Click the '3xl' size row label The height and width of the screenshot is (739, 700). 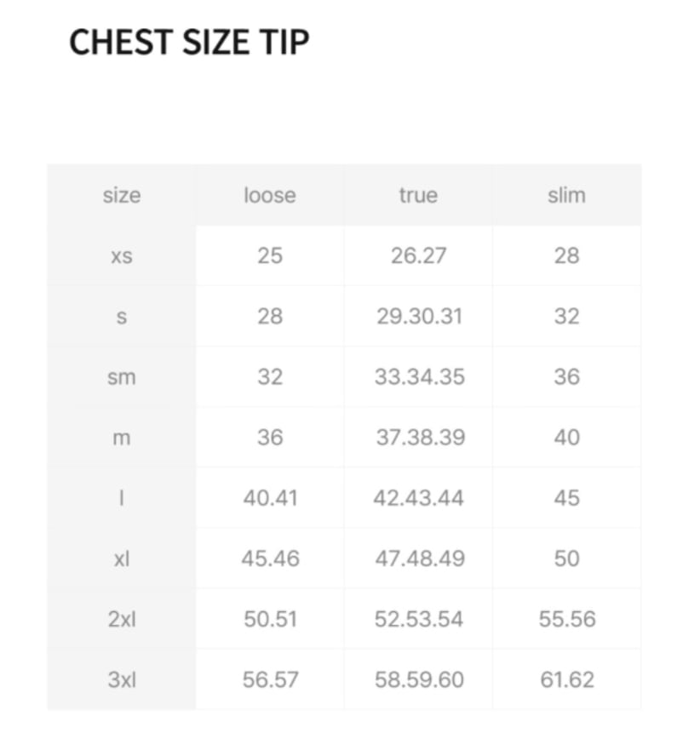121,679
